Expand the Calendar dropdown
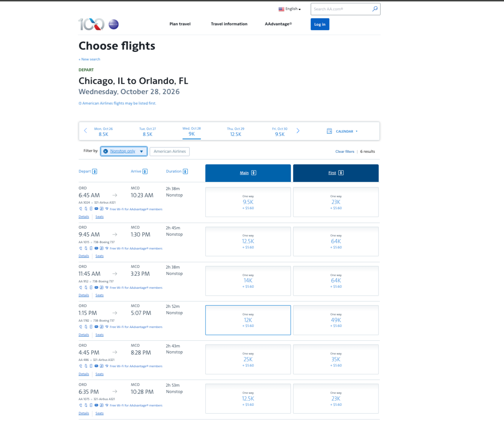This screenshot has width=504, height=423. click(343, 131)
